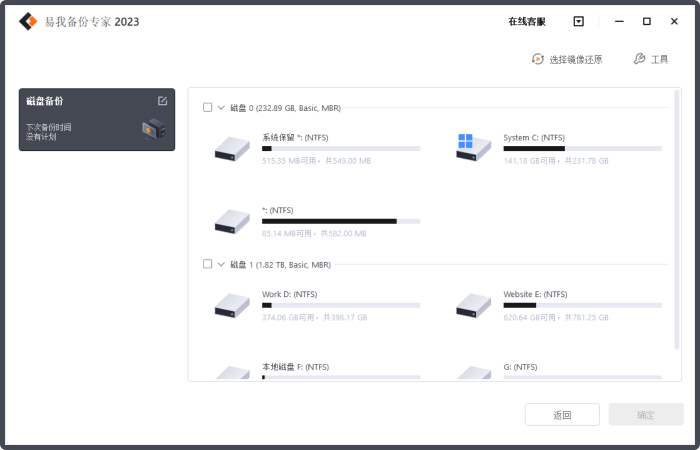Click the 在线客服 online support link
Viewport: 700px width, 450px height.
526,21
